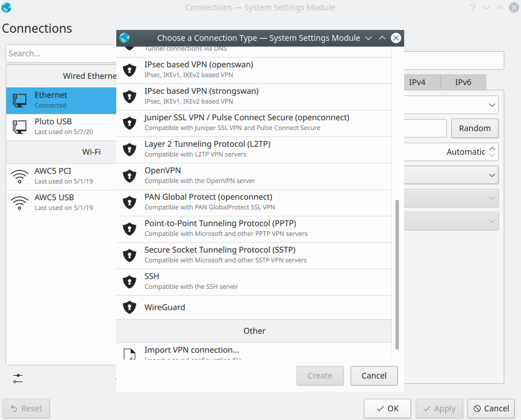Click the connected Ethernet plug icon

pos(19,100)
